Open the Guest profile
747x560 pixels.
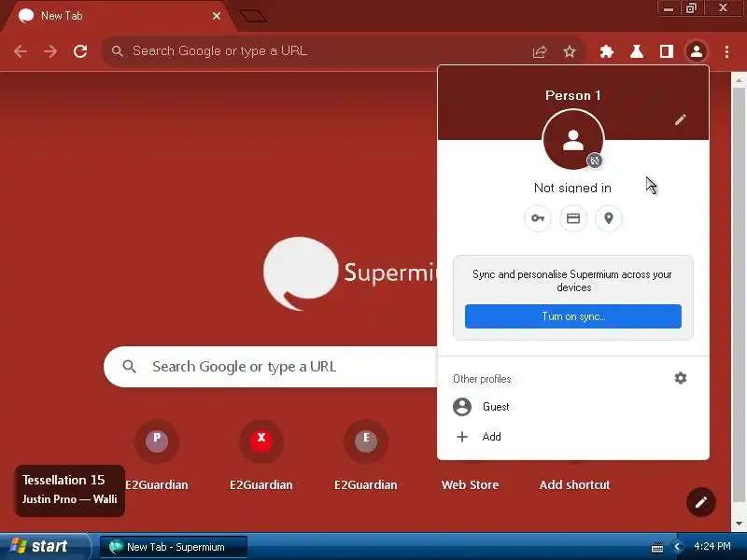(x=573, y=407)
